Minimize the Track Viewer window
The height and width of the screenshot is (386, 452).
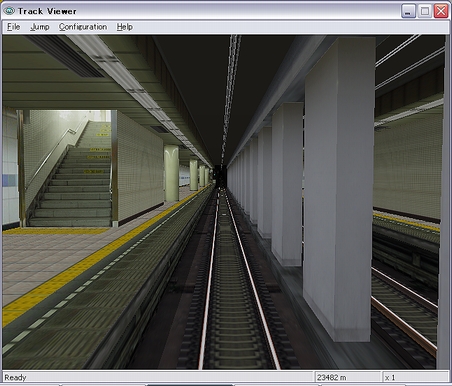[408, 11]
